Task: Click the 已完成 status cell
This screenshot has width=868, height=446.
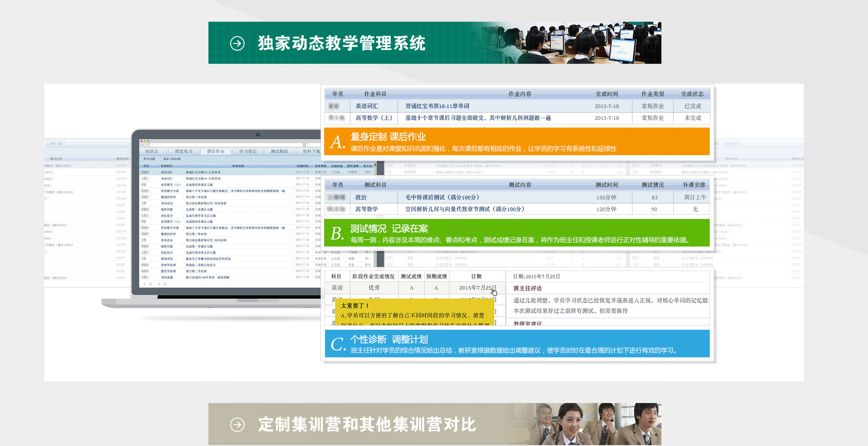Action: point(693,106)
